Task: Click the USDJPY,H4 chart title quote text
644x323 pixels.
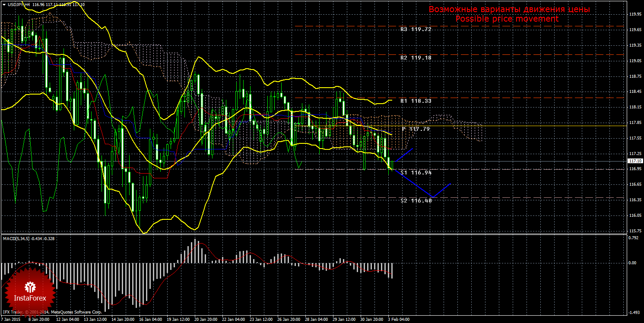Action: pos(46,4)
